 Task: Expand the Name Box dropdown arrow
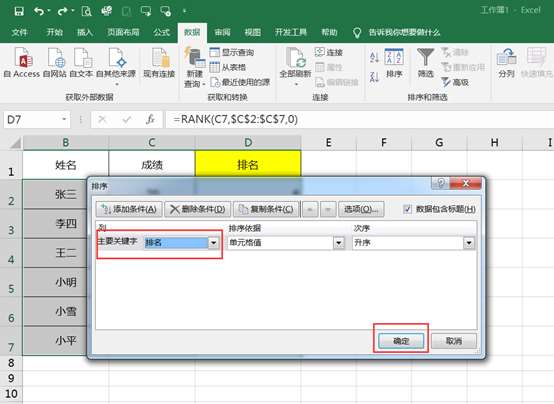64,119
